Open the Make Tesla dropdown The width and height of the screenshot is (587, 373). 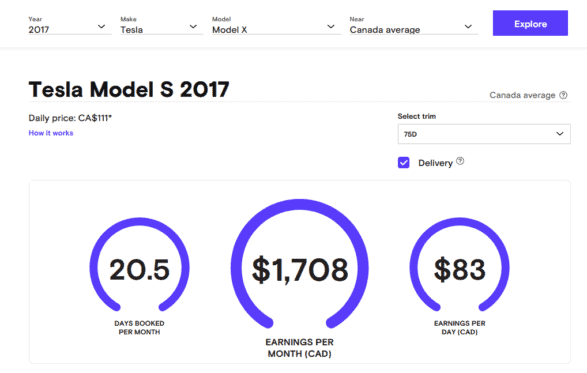pos(161,25)
